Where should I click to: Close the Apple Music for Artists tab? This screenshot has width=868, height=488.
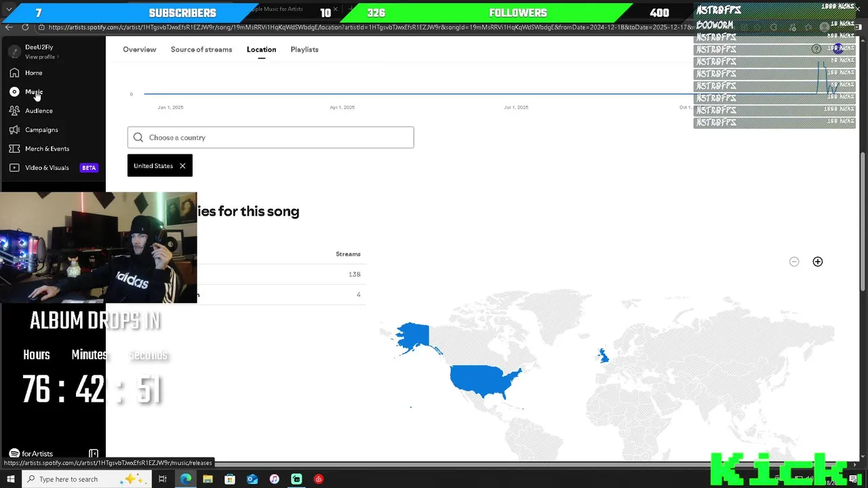335,9
